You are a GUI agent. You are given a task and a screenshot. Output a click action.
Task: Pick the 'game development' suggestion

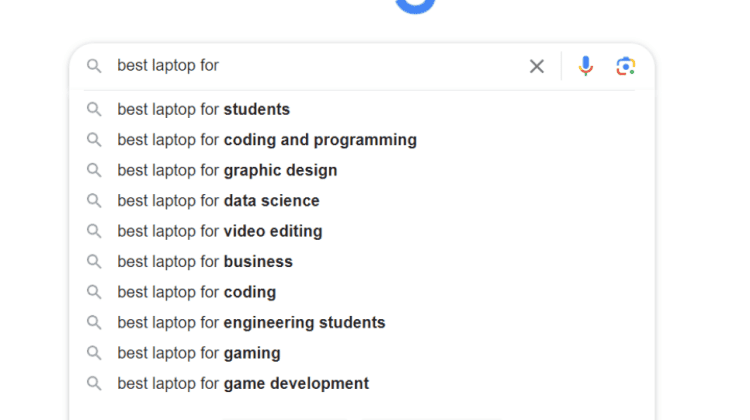pyautogui.click(x=362, y=384)
